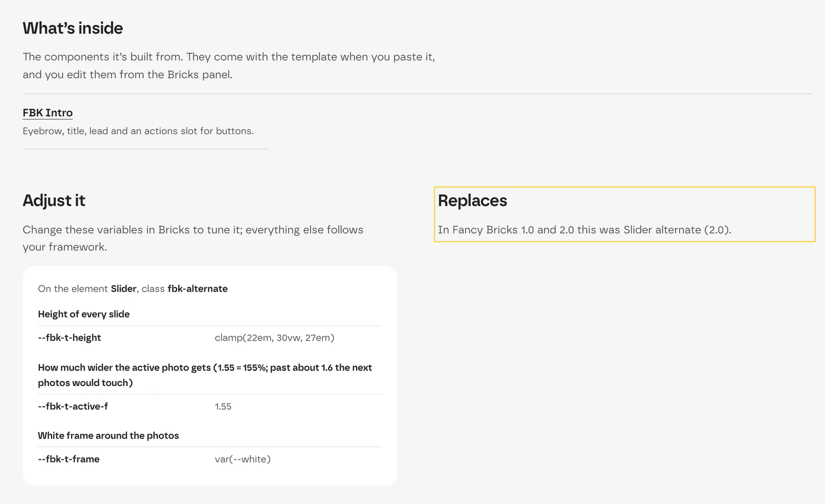Click the 'On the element Slider' line
825x504 pixels.
[133, 289]
